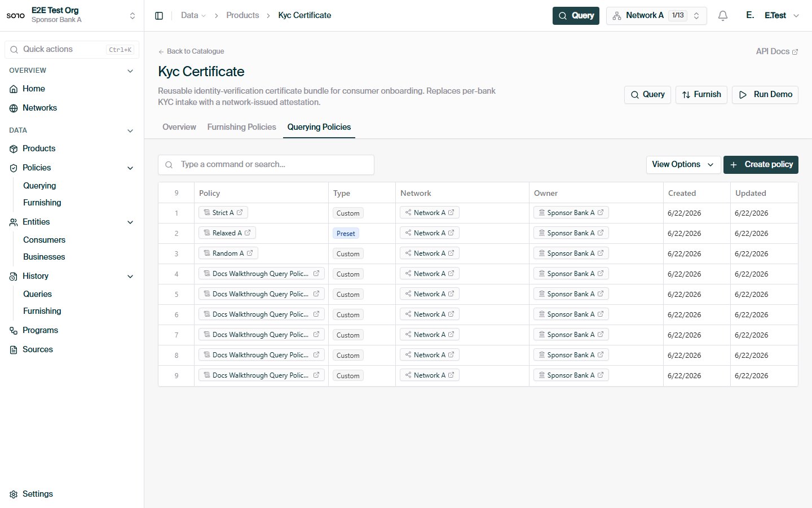Click API Docs external link icon
The height and width of the screenshot is (508, 812).
tap(795, 52)
